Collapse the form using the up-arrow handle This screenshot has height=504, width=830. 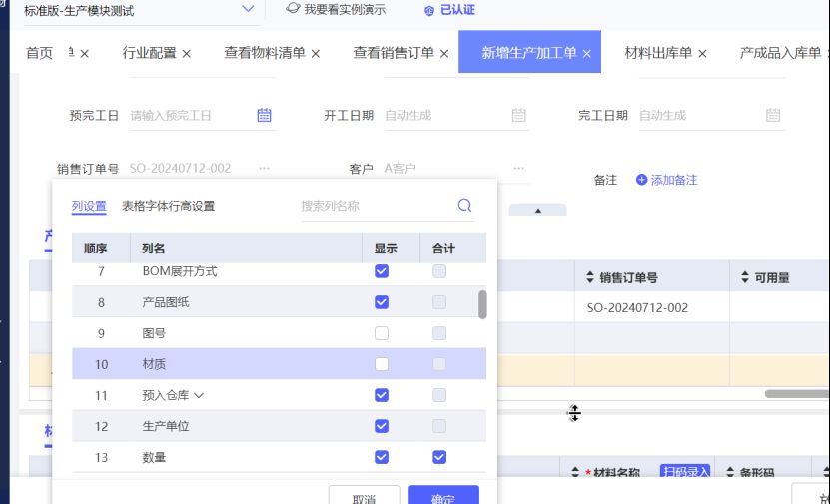537,211
